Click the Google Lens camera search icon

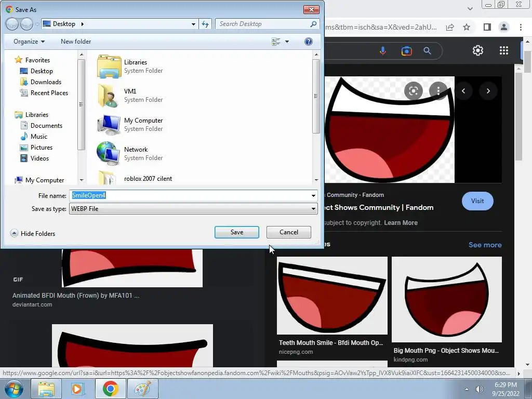click(406, 51)
